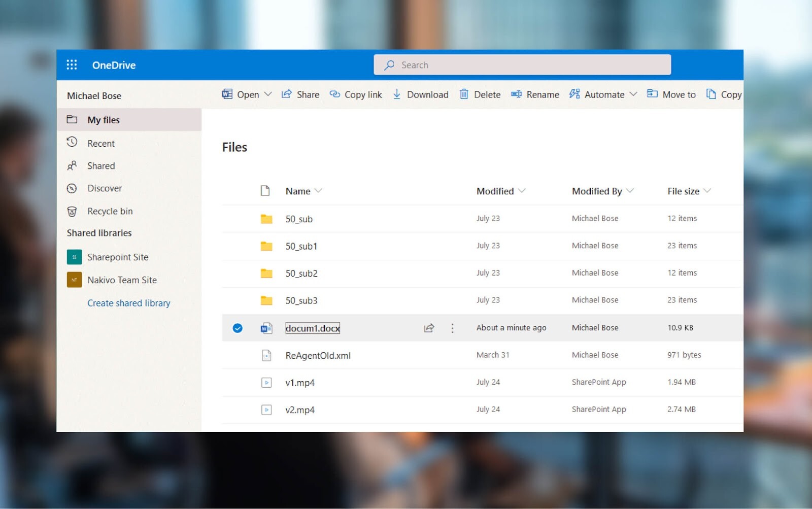Click the '971 bytes' file size cell
The width and height of the screenshot is (812, 509).
[x=684, y=355]
